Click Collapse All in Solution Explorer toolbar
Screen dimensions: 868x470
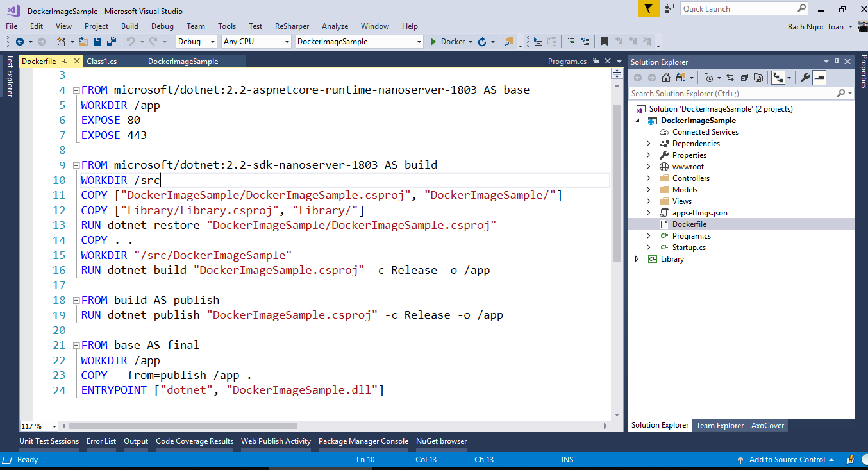click(744, 78)
